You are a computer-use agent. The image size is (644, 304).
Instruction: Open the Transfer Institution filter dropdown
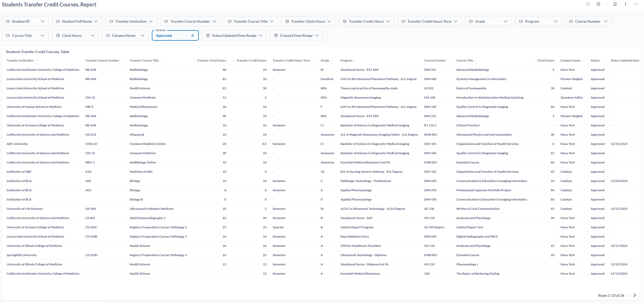pyautogui.click(x=151, y=21)
